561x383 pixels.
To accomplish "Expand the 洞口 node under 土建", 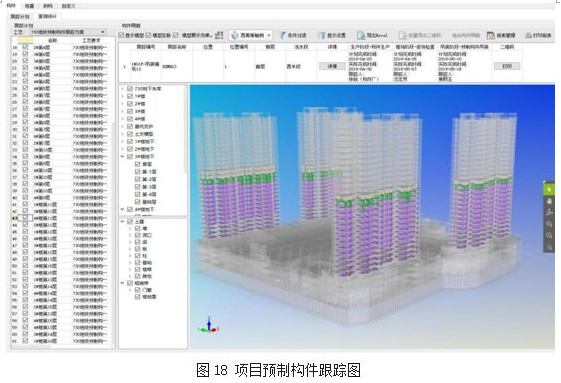I will 130,235.
